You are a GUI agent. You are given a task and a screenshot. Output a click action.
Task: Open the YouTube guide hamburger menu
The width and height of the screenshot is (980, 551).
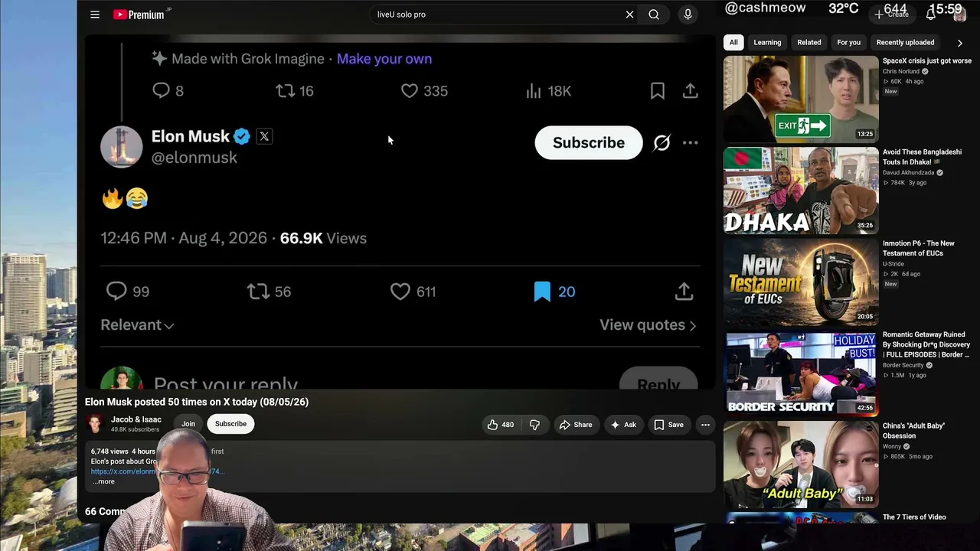(x=95, y=15)
